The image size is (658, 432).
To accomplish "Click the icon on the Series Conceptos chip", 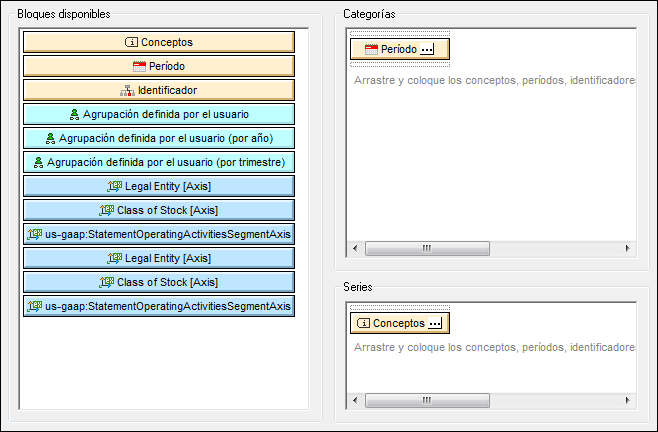I will pyautogui.click(x=364, y=323).
